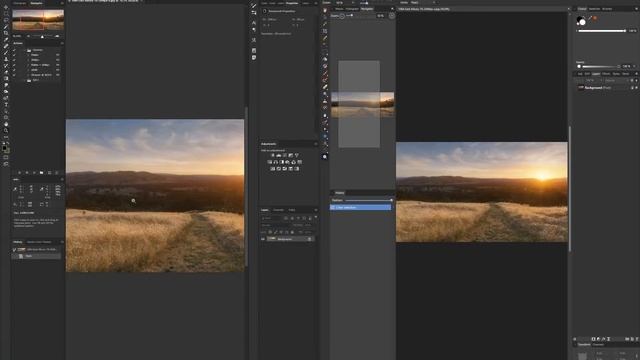Switch to the Photoshop Histogram tab
Screen dimensions: 640x360
19,3
